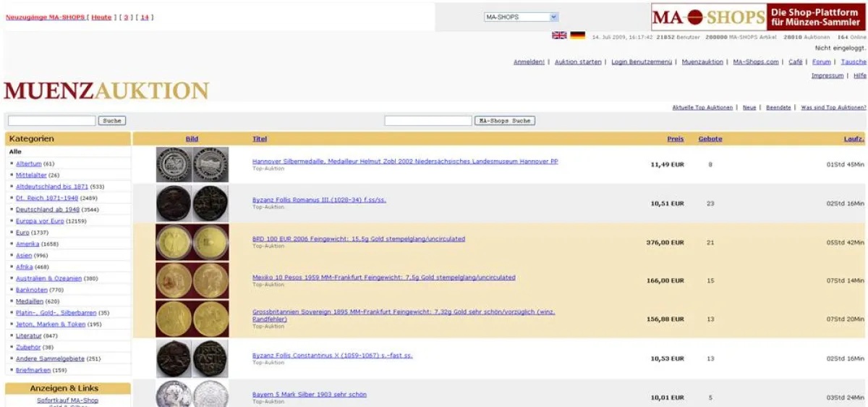Select the Alle category
The height and width of the screenshot is (407, 868).
(x=15, y=152)
